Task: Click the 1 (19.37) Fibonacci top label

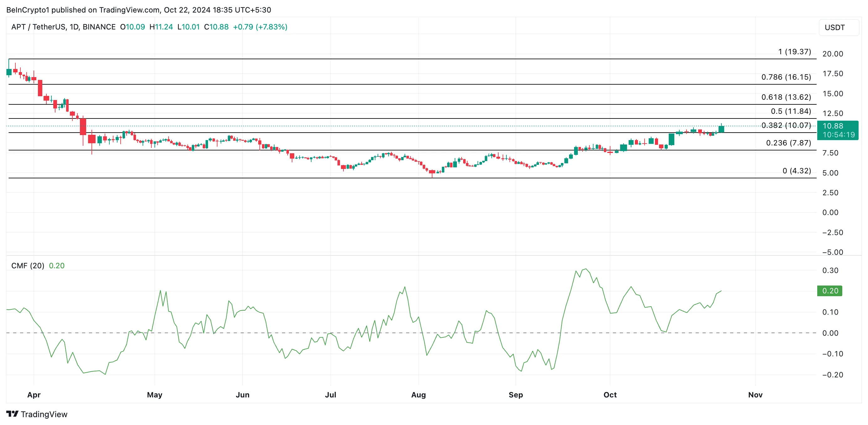Action: [794, 52]
